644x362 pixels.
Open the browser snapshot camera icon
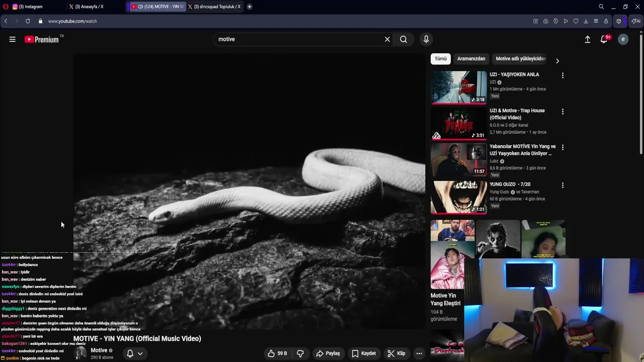tap(546, 21)
